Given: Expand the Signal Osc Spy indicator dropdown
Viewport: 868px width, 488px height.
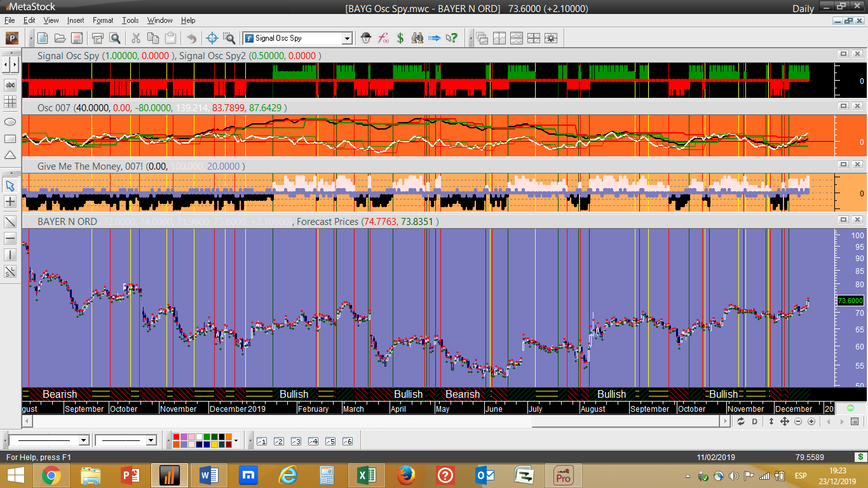Looking at the screenshot, I should pos(347,39).
